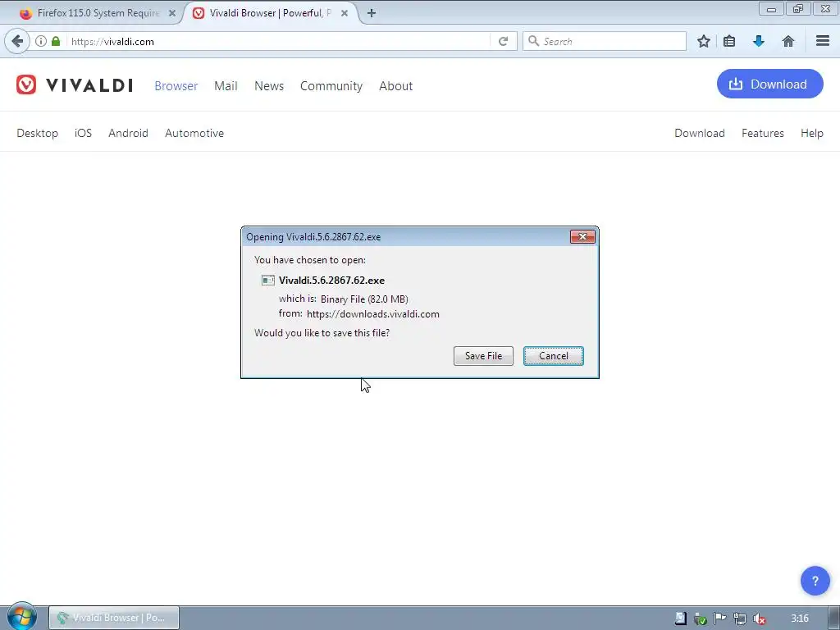Click the green padlock security icon
Image resolution: width=840 pixels, height=630 pixels.
pyautogui.click(x=56, y=41)
